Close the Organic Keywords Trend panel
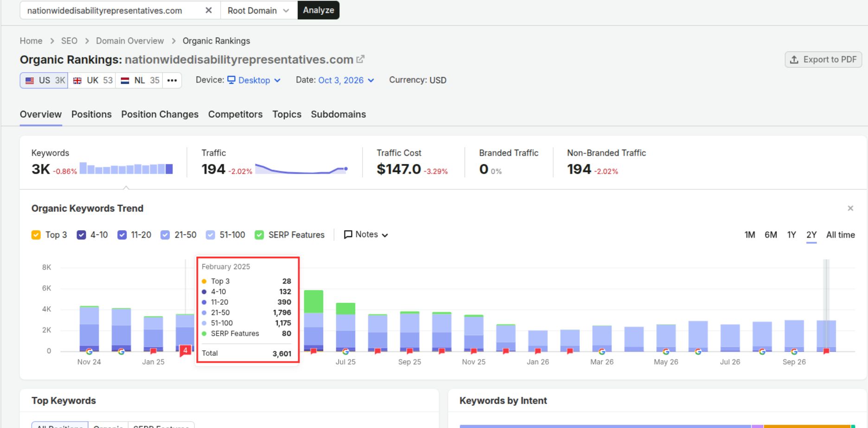This screenshot has width=868, height=428. pos(850,208)
